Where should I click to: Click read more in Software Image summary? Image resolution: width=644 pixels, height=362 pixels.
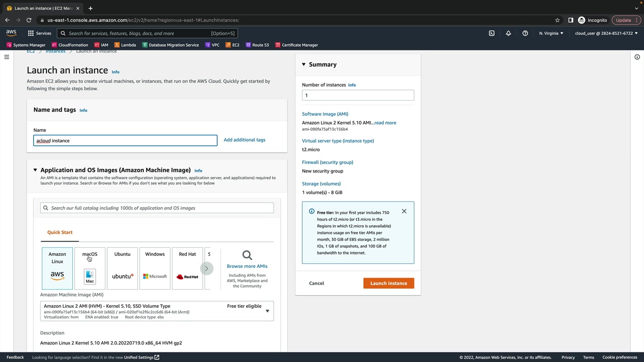pos(385,123)
